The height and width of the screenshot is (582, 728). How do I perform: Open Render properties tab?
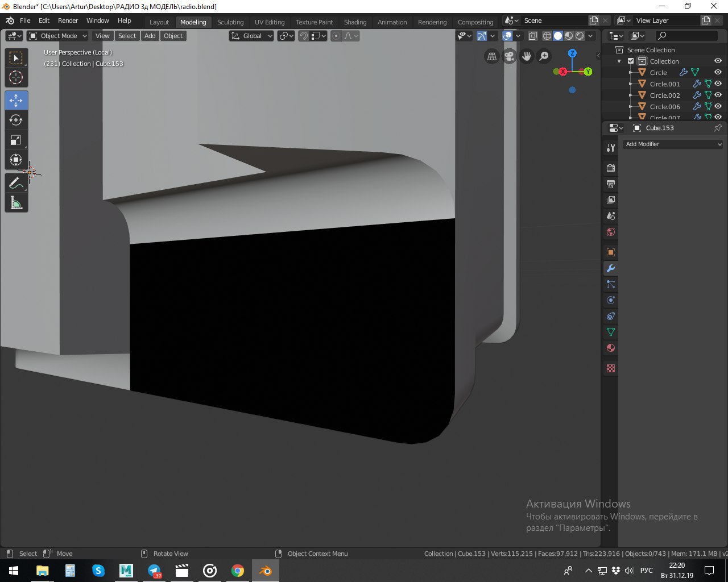[x=611, y=168]
